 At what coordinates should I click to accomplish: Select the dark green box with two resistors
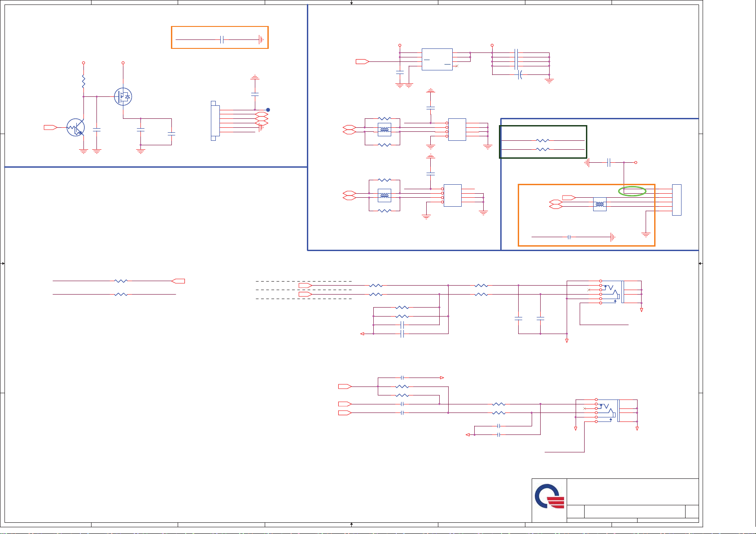coord(543,142)
